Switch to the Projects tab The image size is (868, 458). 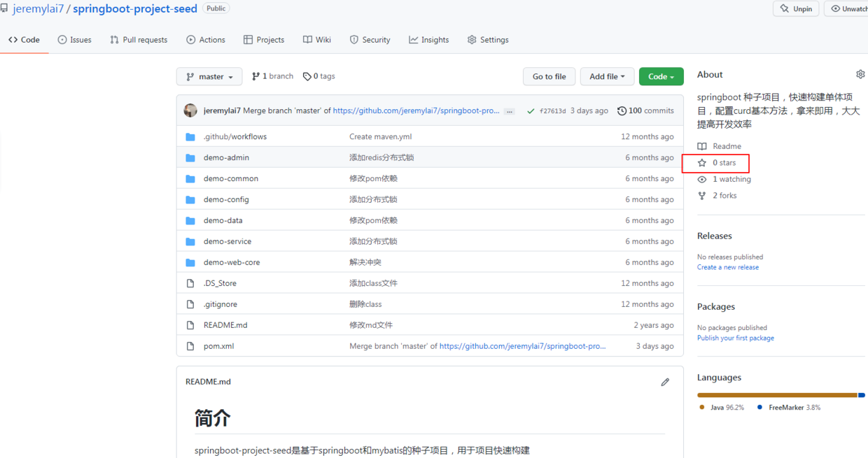[x=264, y=40]
